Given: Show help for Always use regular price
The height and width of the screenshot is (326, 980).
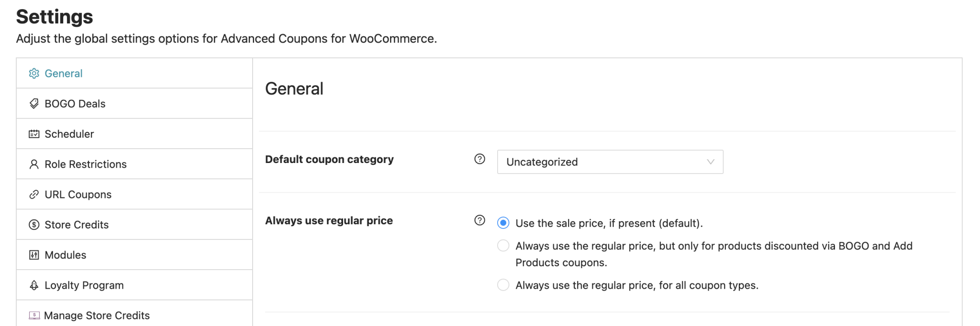Looking at the screenshot, I should coord(479,220).
